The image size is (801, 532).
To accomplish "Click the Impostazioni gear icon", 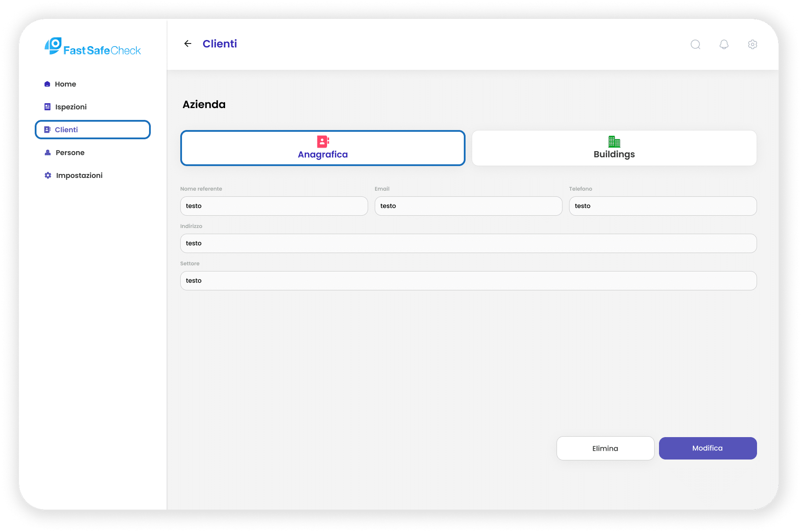I will [47, 175].
